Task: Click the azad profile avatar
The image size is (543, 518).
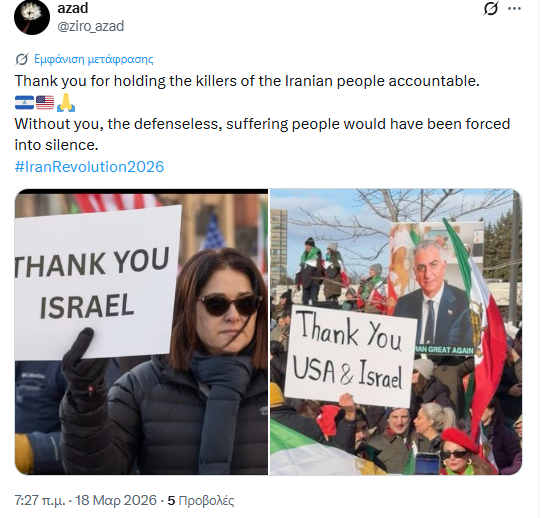Action: 32,17
